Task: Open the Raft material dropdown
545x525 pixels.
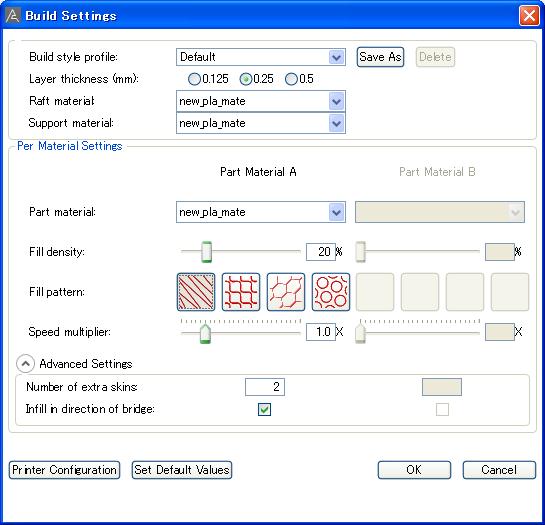Action: (261, 101)
